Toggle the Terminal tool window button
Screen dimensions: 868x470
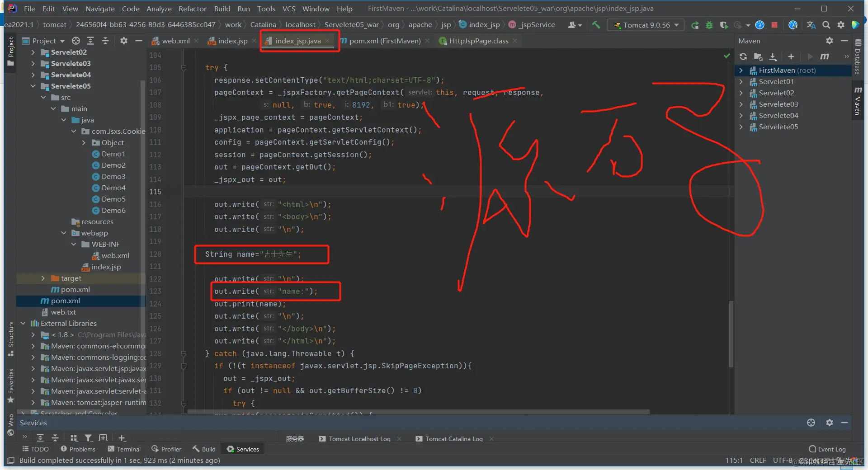pos(124,449)
